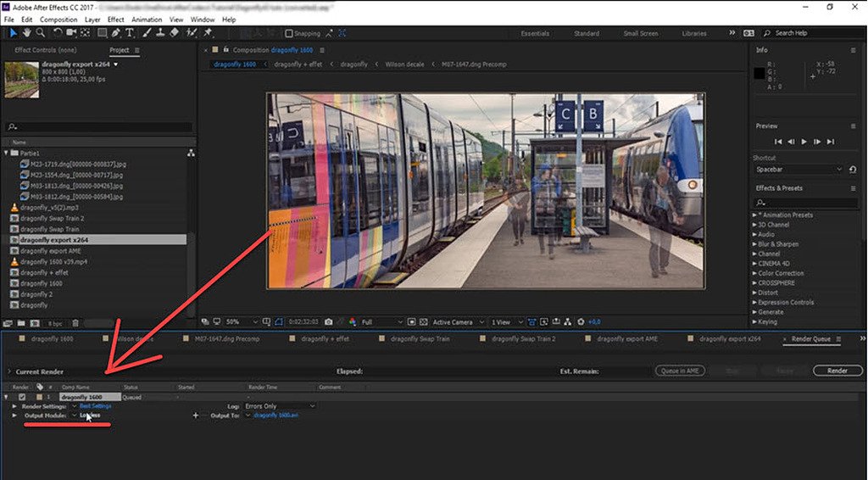Image resolution: width=868 pixels, height=480 pixels.
Task: Open the Log Errors Only dropdown
Action: point(280,406)
